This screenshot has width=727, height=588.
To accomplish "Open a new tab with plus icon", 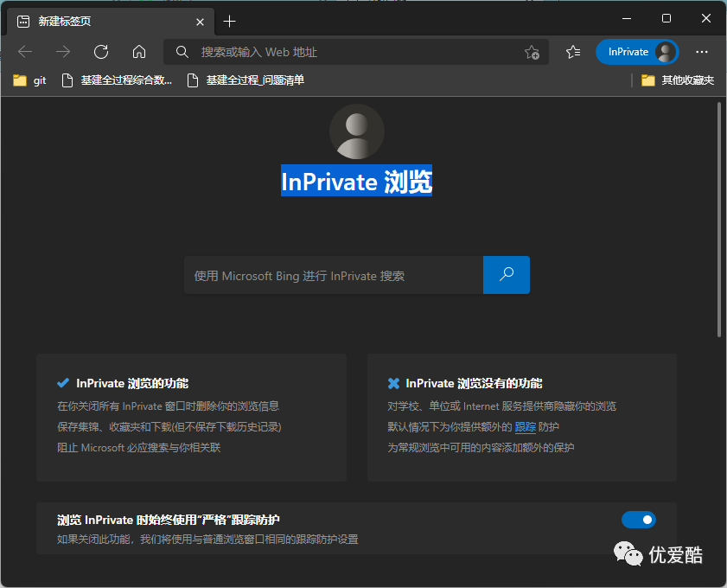I will tap(229, 22).
